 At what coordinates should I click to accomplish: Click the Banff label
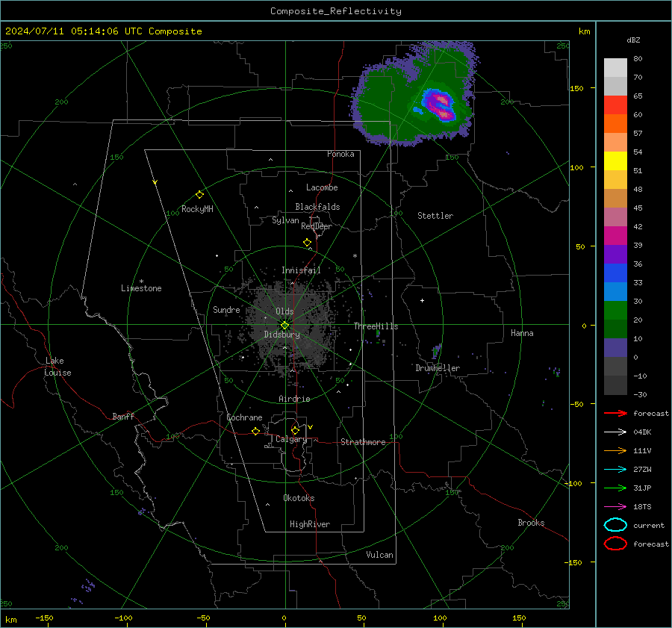click(x=123, y=416)
